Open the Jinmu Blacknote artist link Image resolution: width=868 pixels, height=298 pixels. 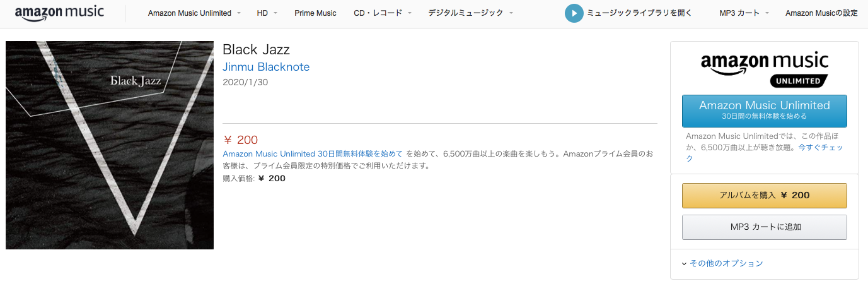[266, 67]
